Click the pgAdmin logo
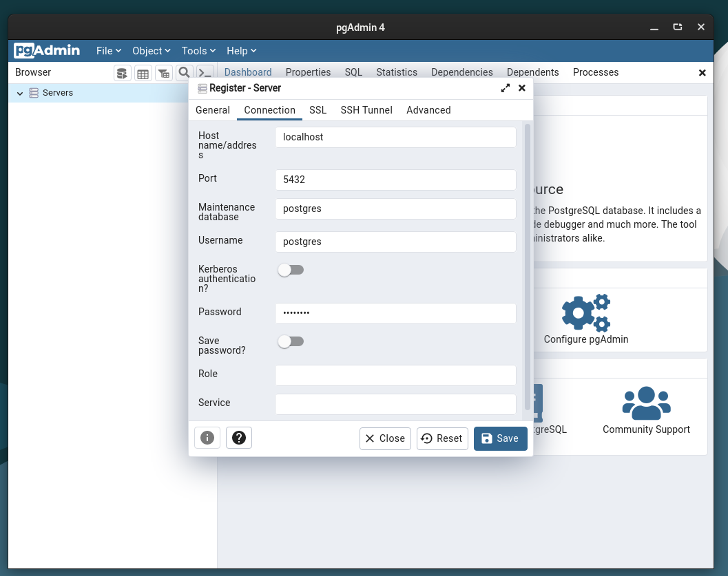Viewport: 728px width, 576px height. click(47, 50)
